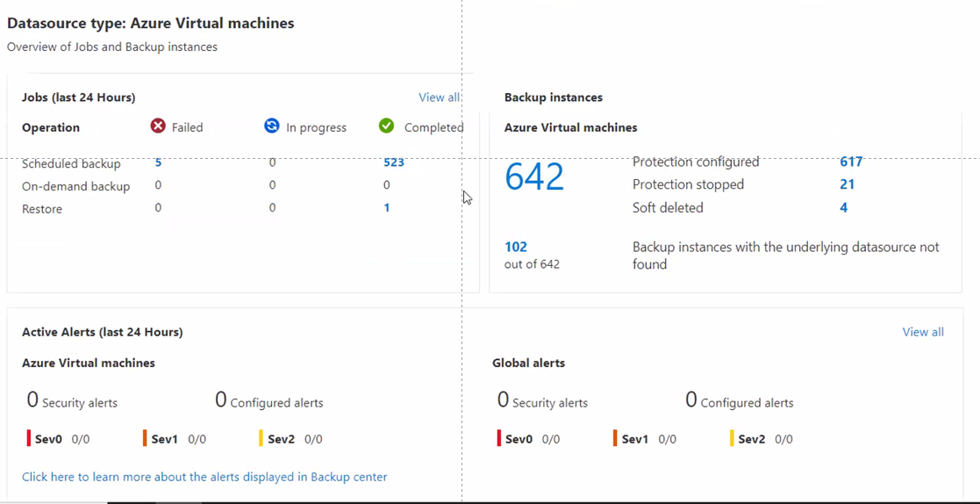Open 4 soft deleted instances
The height and width of the screenshot is (504, 980).
[843, 208]
